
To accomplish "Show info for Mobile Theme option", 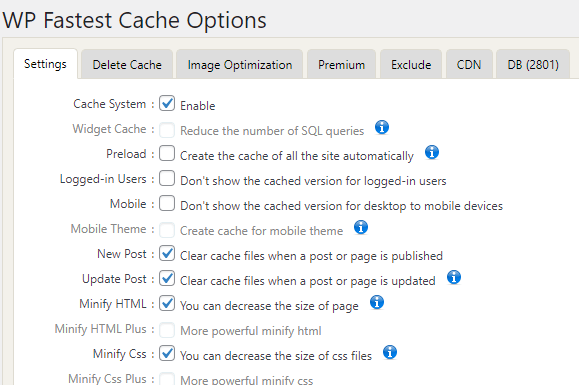I will (x=361, y=227).
